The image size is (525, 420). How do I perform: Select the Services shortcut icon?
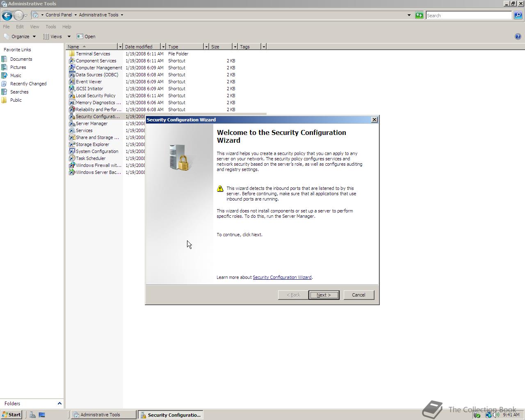click(72, 130)
